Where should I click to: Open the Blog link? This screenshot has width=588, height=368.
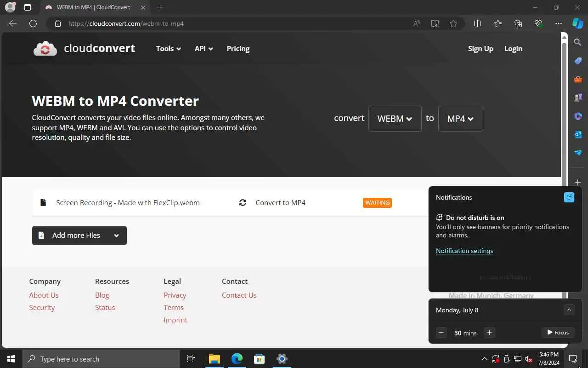point(102,295)
